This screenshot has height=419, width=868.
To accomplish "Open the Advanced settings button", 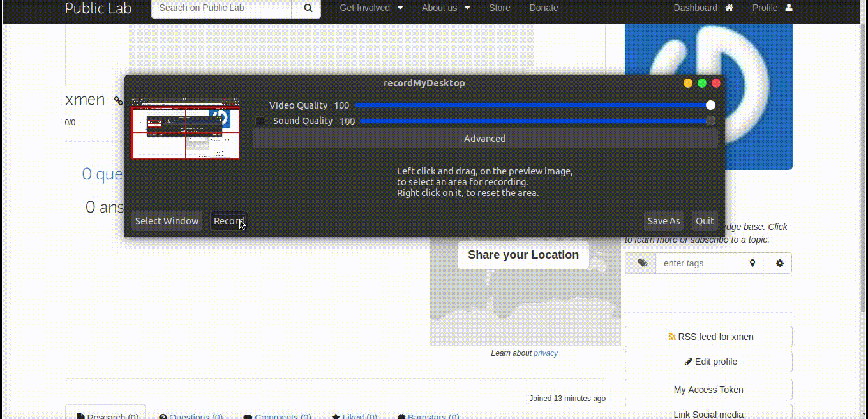I will 485,139.
